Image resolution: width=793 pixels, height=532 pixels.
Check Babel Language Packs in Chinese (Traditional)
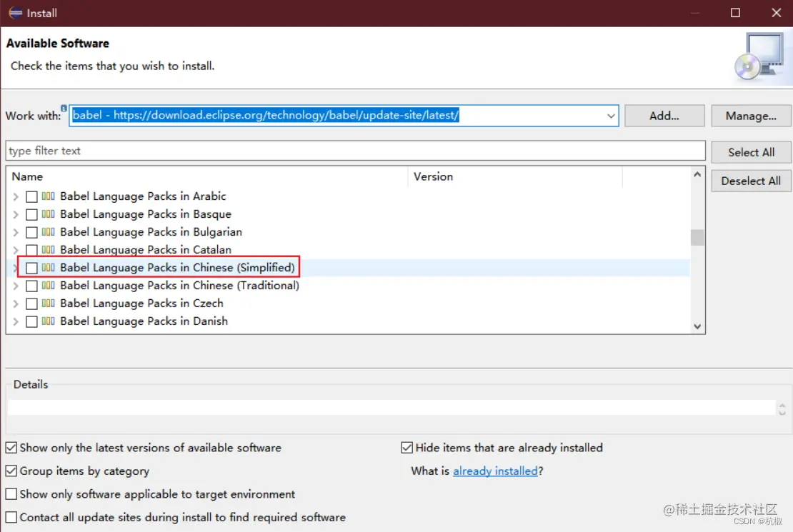tap(31, 286)
